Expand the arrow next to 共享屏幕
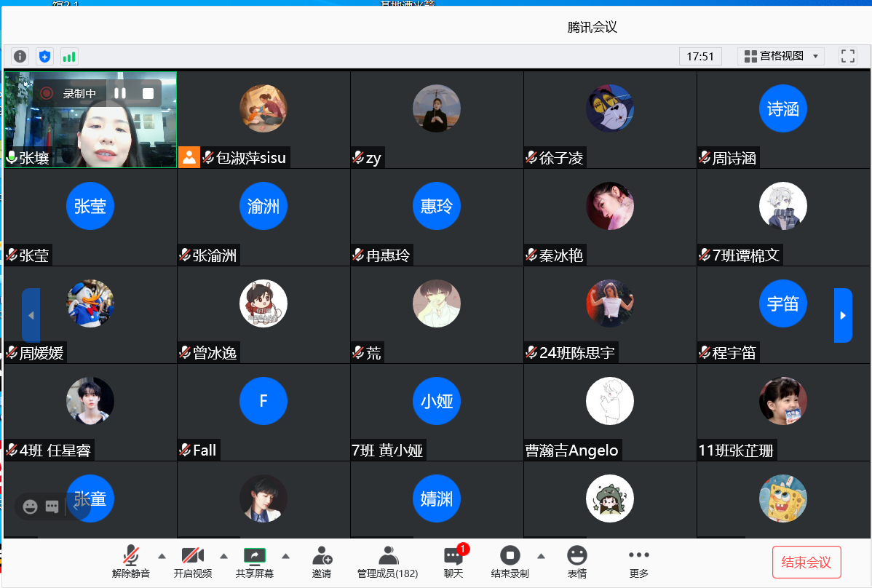Image resolution: width=872 pixels, height=588 pixels. click(x=286, y=556)
